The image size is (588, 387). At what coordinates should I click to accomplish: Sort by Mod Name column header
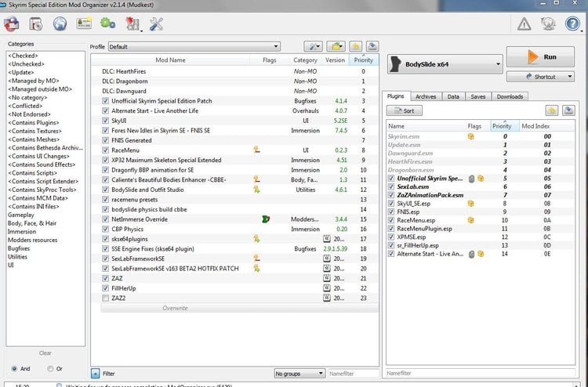coord(171,60)
